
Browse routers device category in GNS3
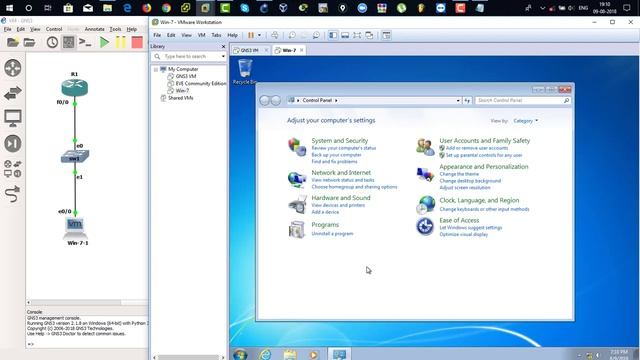click(x=13, y=68)
